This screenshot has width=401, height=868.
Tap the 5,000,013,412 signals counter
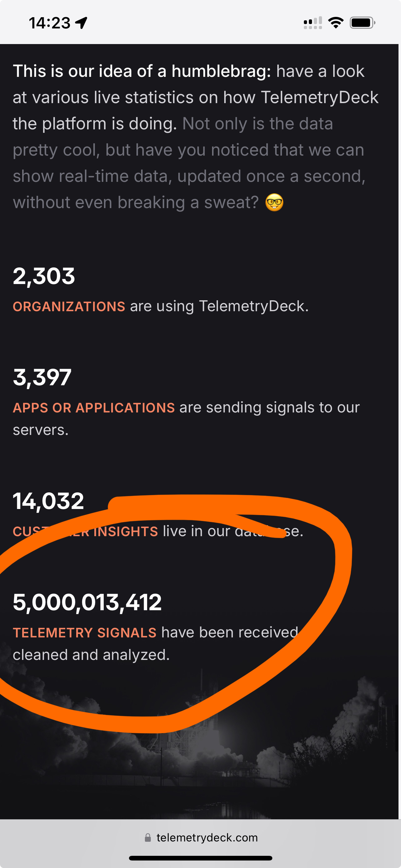click(x=87, y=602)
